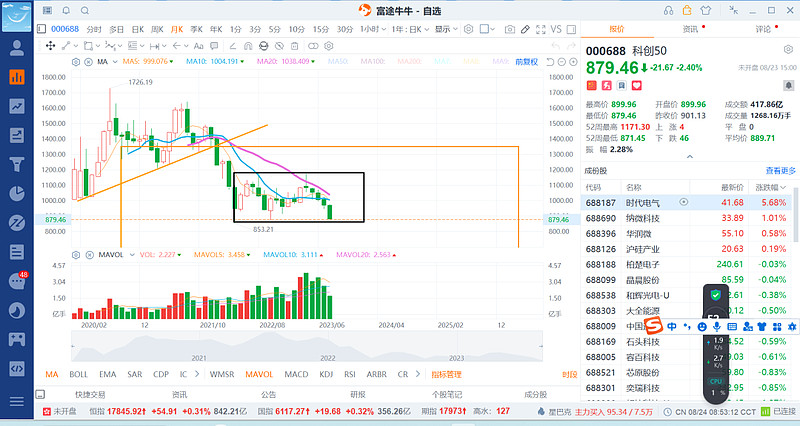Open the orange quotes bar-chart sidebar icon

(16, 77)
